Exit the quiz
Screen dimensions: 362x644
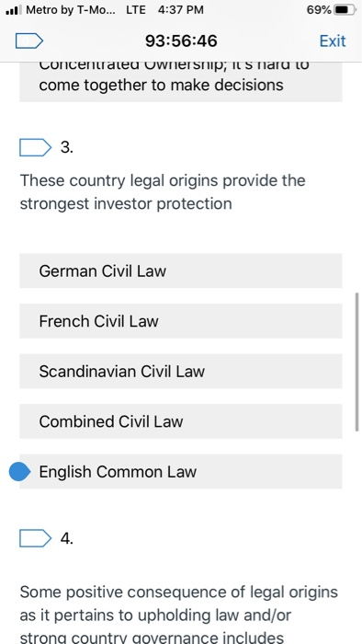coord(333,41)
